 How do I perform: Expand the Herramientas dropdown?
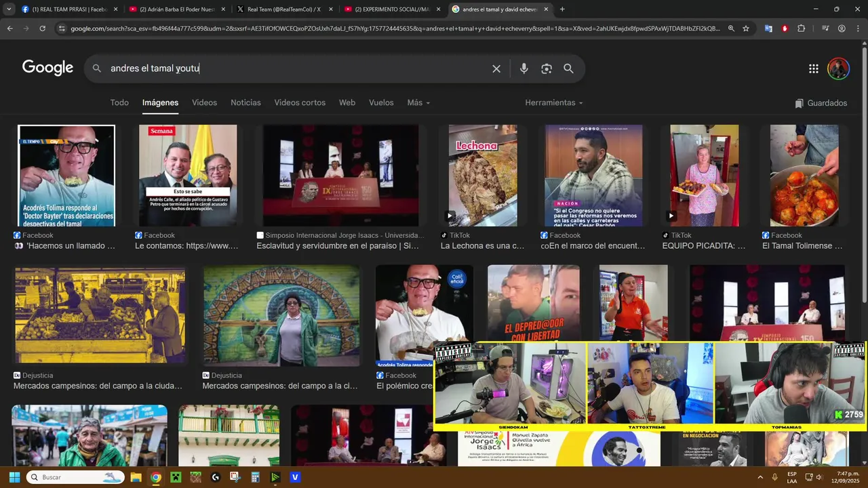pyautogui.click(x=554, y=102)
